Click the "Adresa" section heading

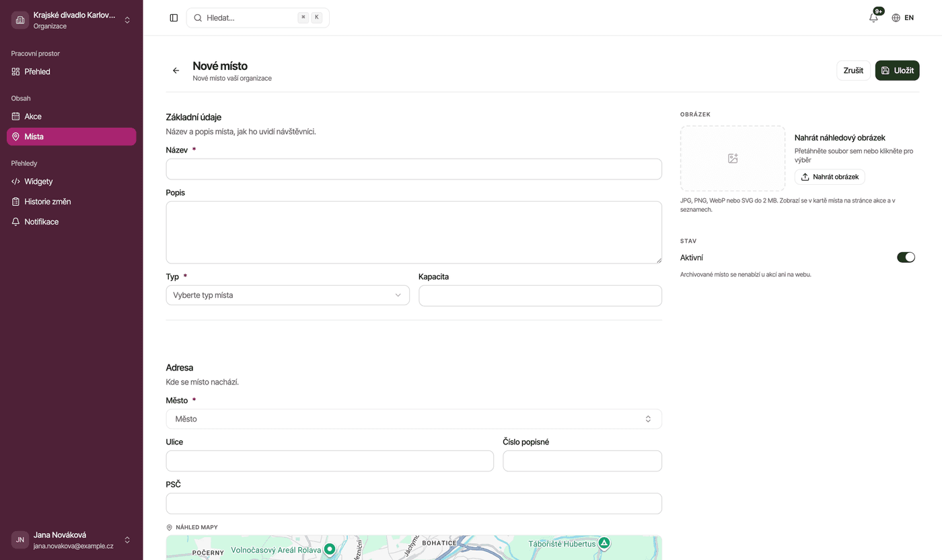pos(180,368)
